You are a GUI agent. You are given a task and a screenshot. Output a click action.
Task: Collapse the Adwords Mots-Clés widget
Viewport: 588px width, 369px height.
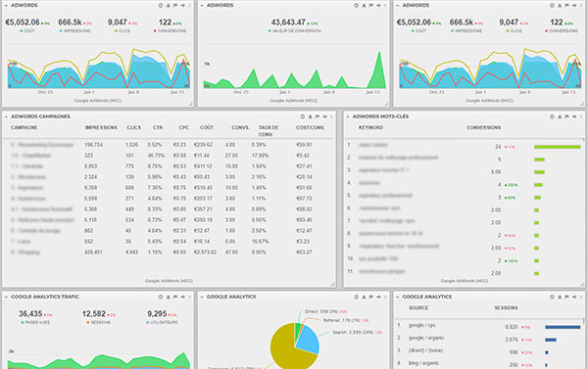pyautogui.click(x=348, y=116)
